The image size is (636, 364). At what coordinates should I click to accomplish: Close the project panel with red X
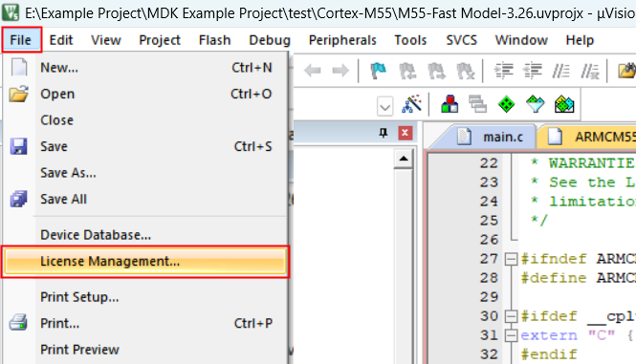[405, 133]
